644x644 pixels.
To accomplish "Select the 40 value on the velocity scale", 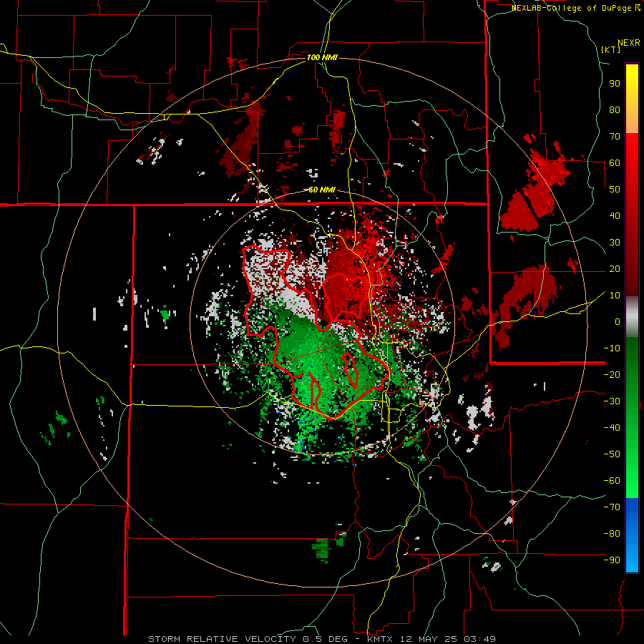I will click(615, 216).
